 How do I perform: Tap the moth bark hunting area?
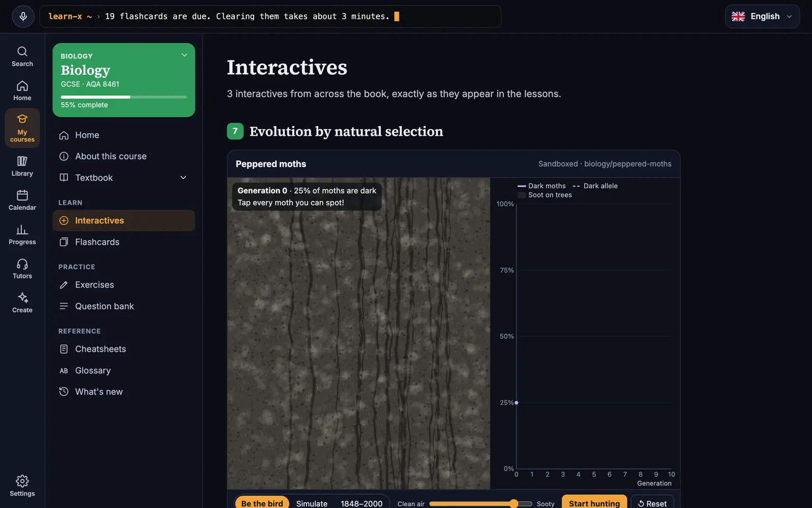[359, 334]
